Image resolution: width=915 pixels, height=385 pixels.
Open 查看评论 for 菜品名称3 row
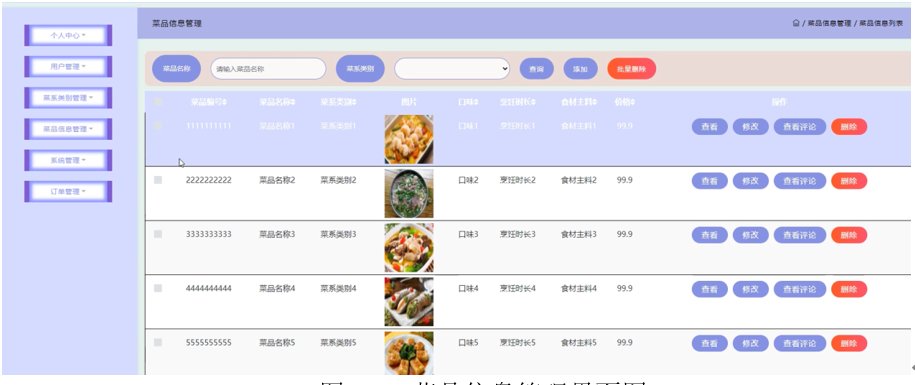coord(799,235)
